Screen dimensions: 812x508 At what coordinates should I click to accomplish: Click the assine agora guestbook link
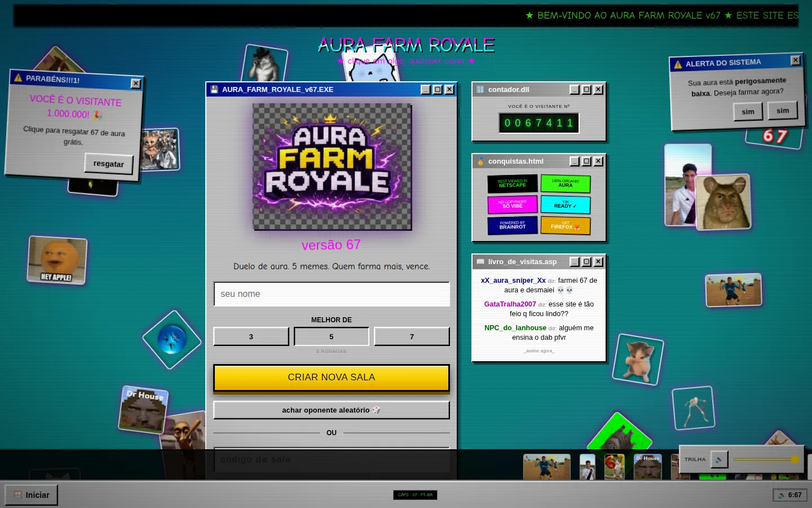point(539,351)
